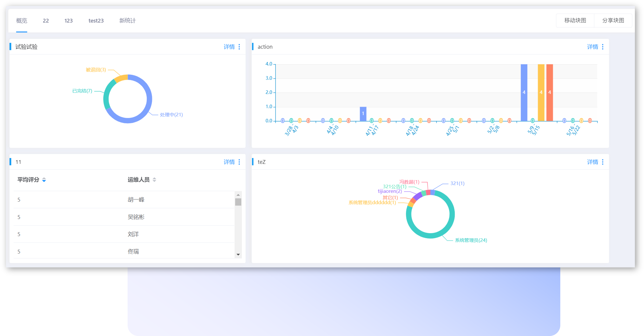Open the 新统计 tab
This screenshot has height=336, width=644.
point(127,20)
